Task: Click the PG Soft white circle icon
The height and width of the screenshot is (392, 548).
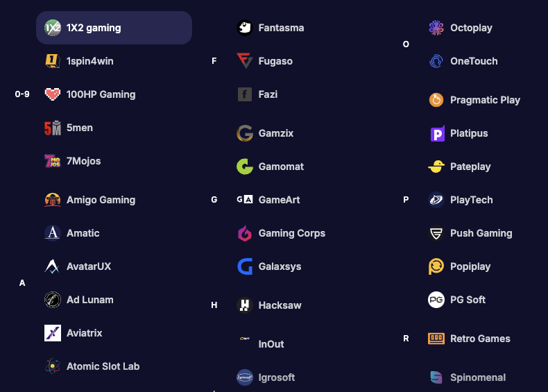Action: pyautogui.click(x=436, y=300)
